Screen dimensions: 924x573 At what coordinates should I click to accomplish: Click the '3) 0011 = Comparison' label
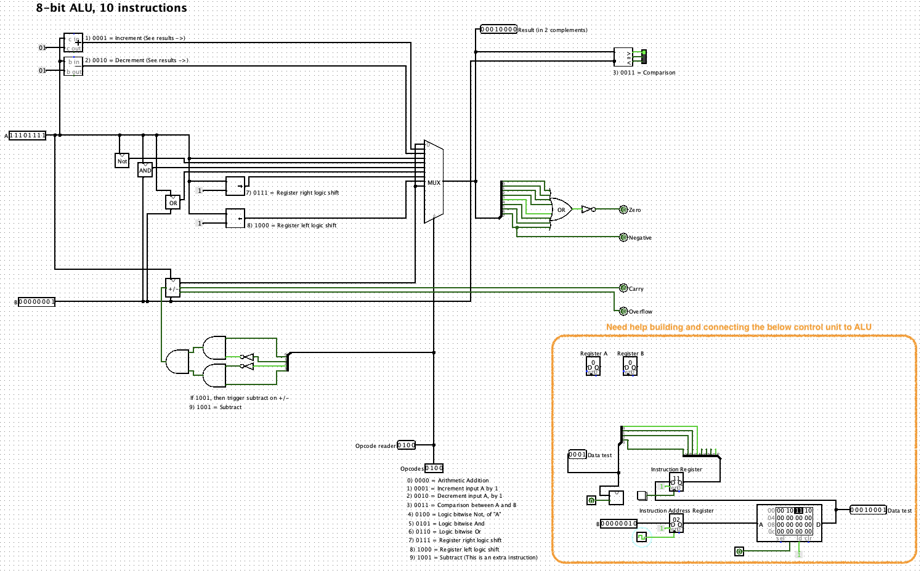point(644,73)
